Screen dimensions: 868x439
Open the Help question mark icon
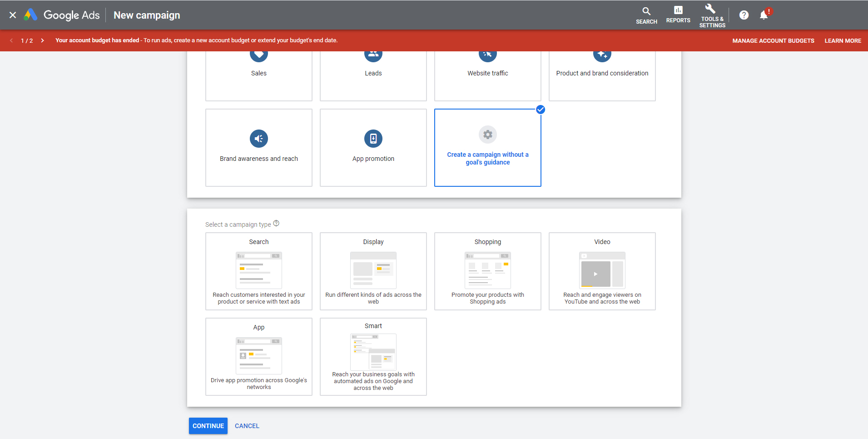[744, 15]
